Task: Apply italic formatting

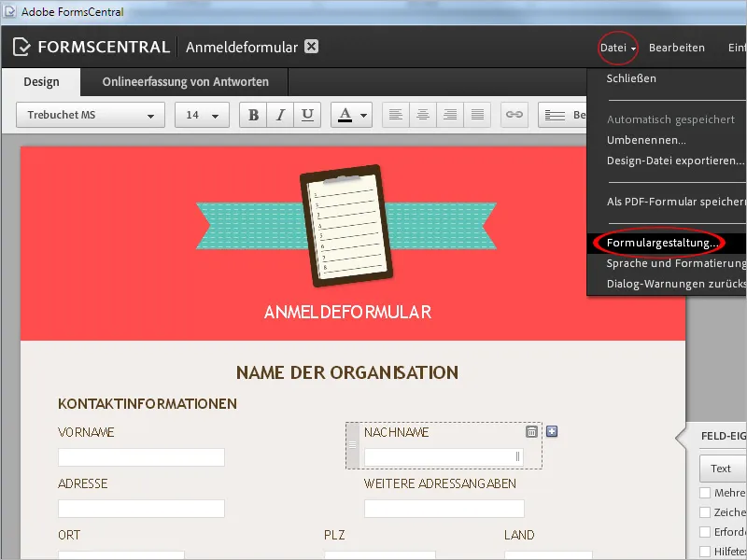Action: (x=279, y=114)
